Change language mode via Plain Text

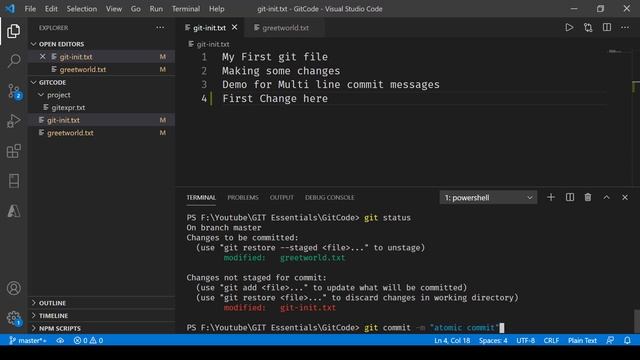pyautogui.click(x=582, y=340)
